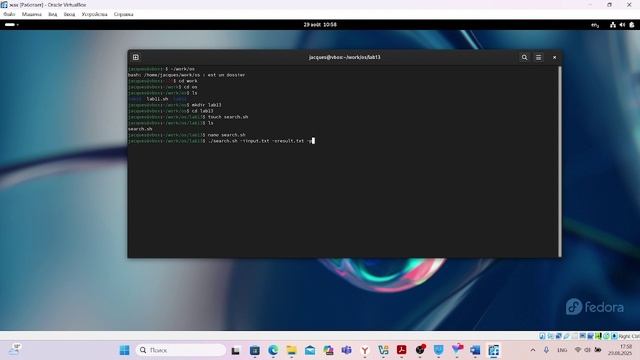Open Task View on the taskbar

pyautogui.click(x=236, y=351)
